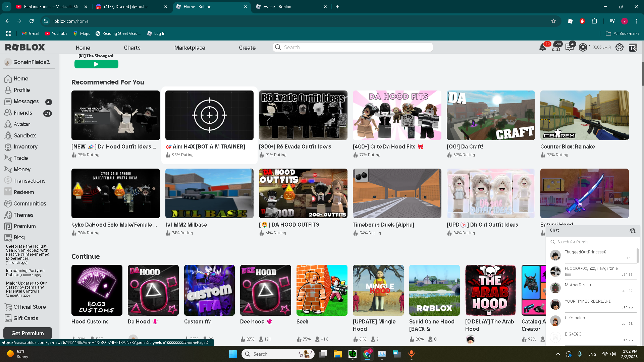Expand the Chrome tab search dropdown

coord(6,7)
